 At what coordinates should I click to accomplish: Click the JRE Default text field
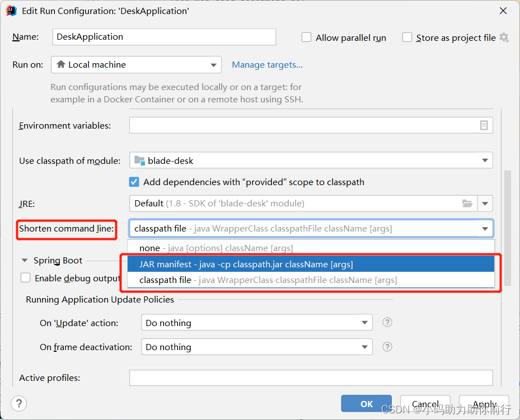pos(303,204)
